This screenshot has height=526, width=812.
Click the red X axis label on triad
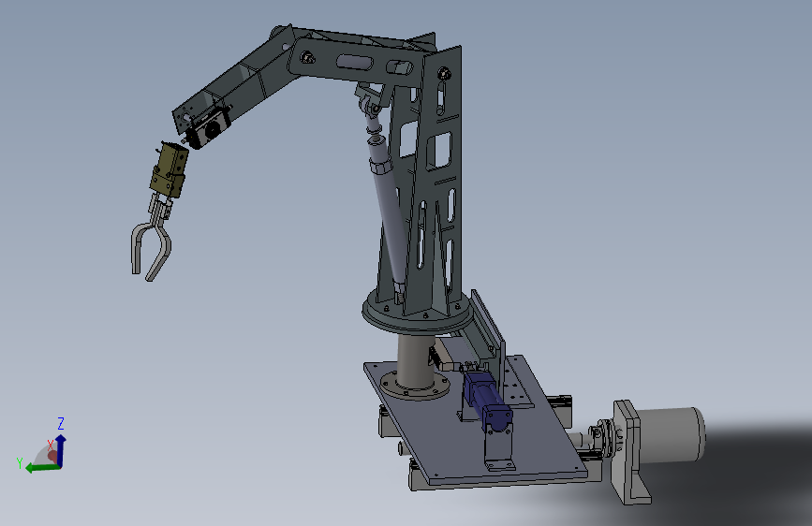point(51,445)
